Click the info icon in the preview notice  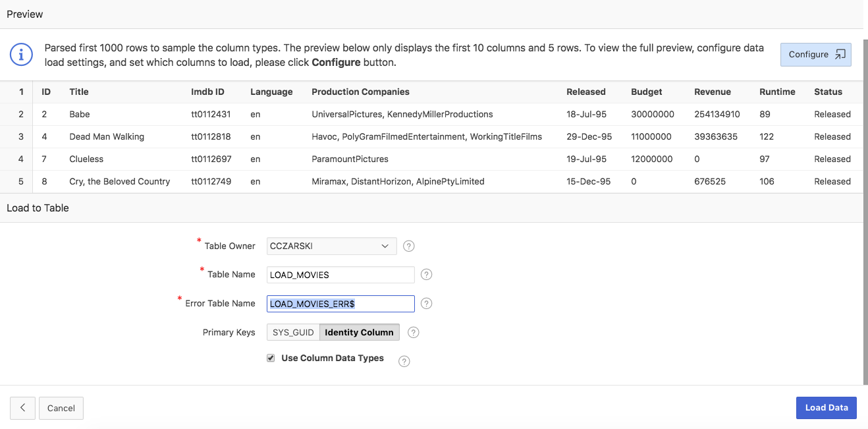21,55
